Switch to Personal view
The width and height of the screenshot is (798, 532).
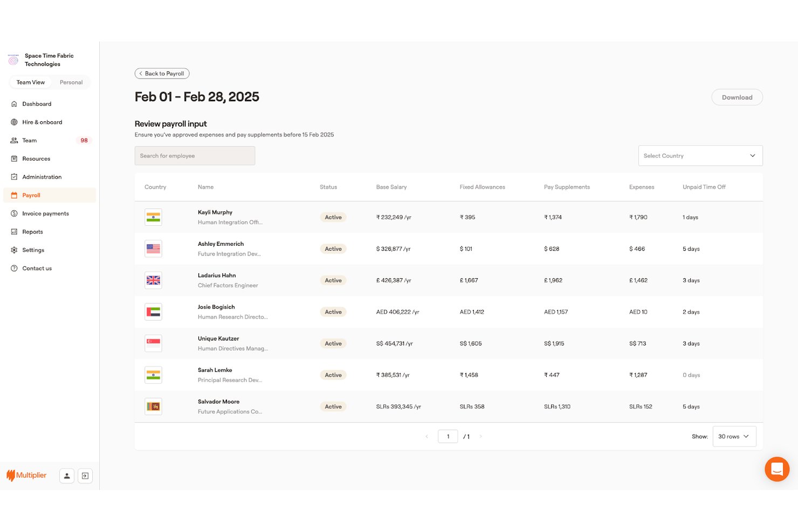pos(71,82)
